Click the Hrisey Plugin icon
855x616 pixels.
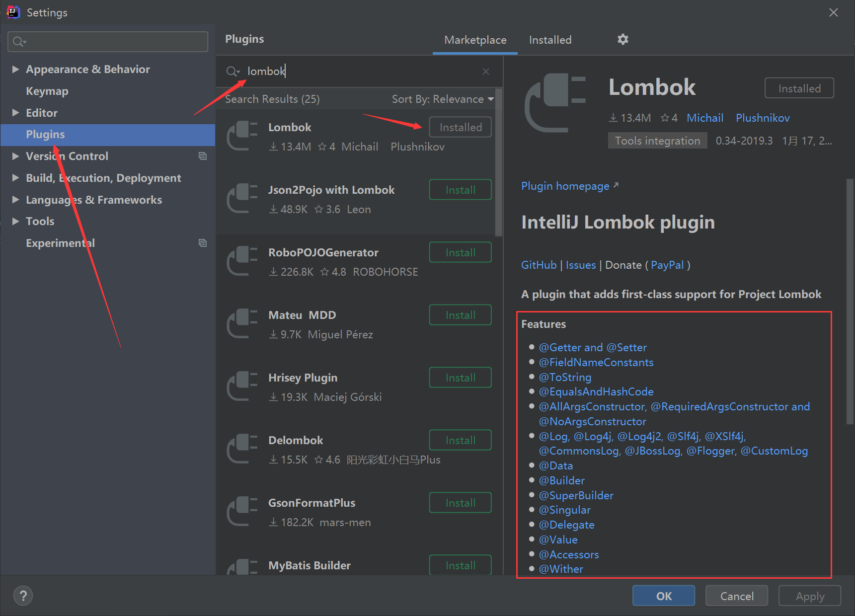[242, 386]
